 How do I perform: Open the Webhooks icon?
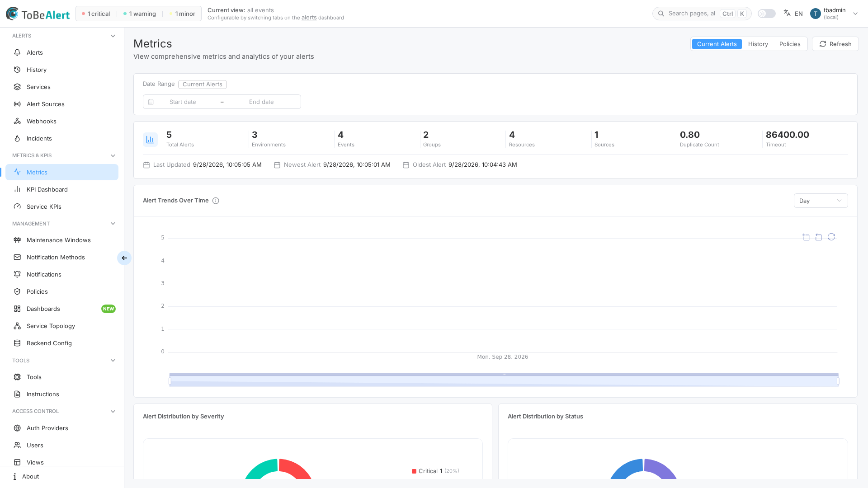point(17,121)
